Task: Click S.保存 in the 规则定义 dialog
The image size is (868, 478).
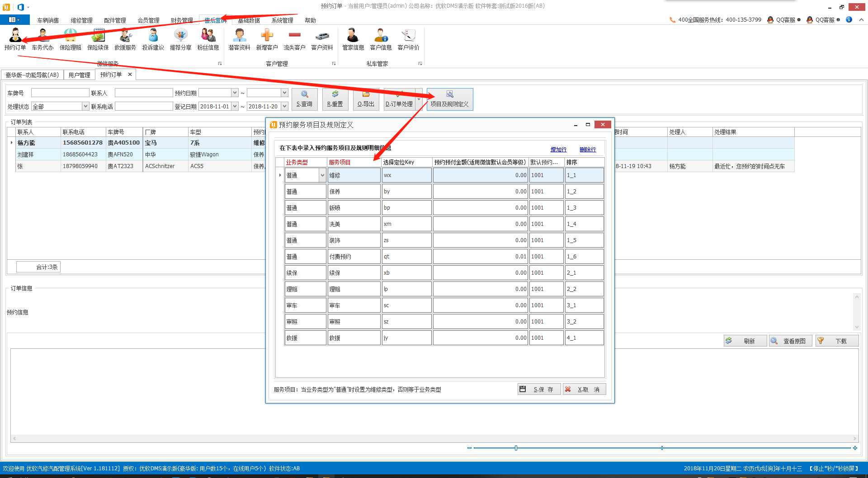Action: click(539, 389)
